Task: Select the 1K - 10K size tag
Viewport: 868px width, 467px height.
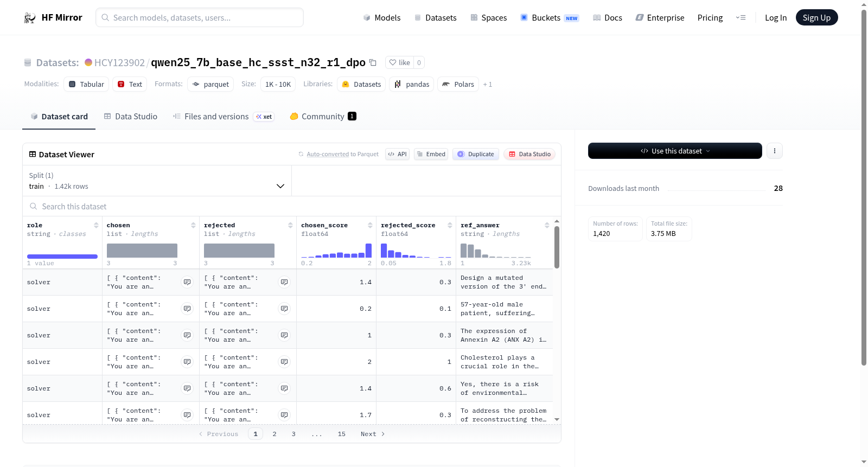Action: coord(278,84)
